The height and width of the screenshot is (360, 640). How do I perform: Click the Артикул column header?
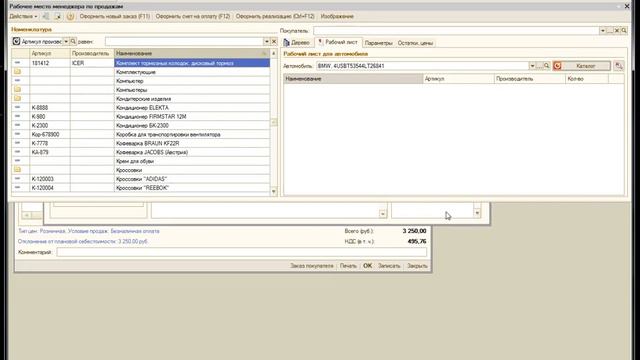click(x=50, y=53)
